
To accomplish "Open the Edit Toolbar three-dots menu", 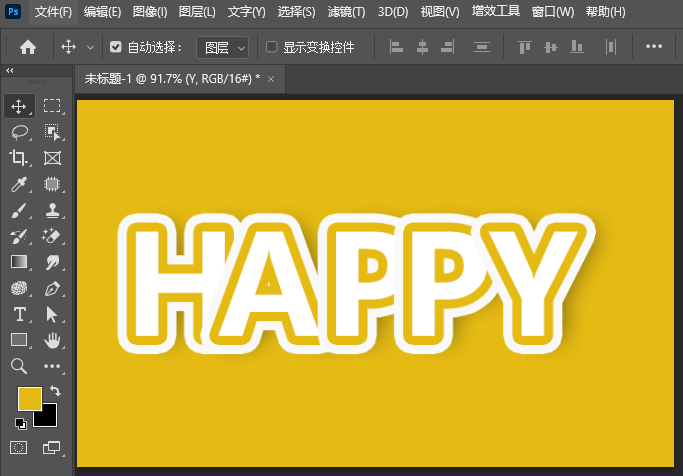I will click(x=52, y=366).
